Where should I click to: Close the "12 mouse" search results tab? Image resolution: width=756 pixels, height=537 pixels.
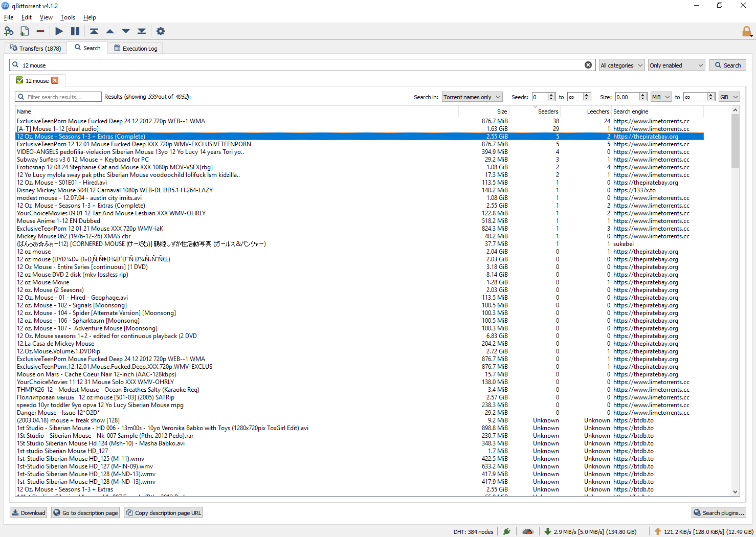pyautogui.click(x=55, y=80)
